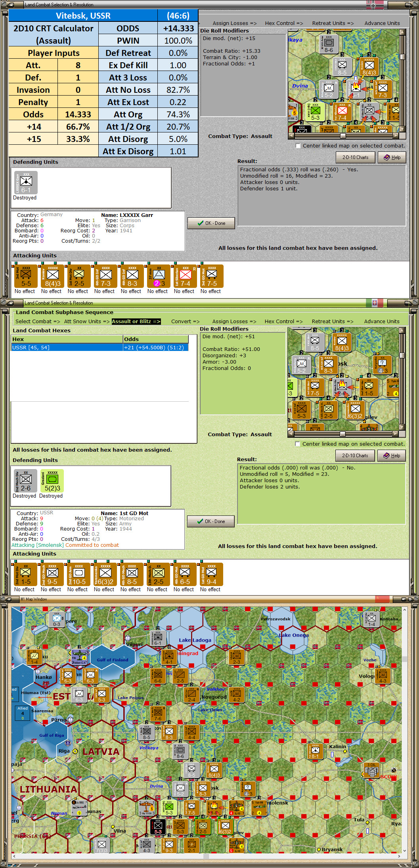Open 2-D-10 Charts in the Land Combat Hexes window

pyautogui.click(x=355, y=456)
